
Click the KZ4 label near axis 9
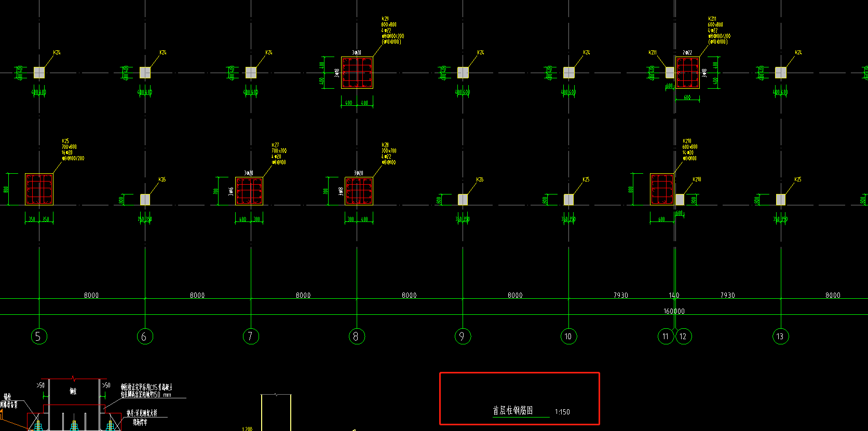(x=481, y=52)
